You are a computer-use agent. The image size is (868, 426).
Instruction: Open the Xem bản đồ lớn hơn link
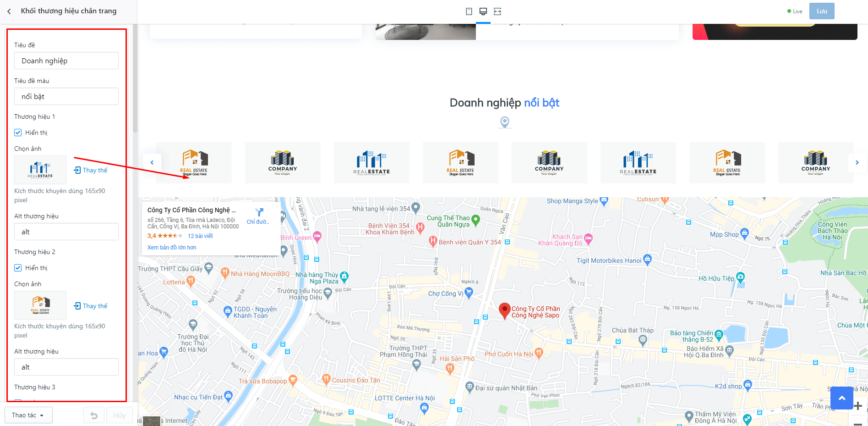[x=172, y=247]
